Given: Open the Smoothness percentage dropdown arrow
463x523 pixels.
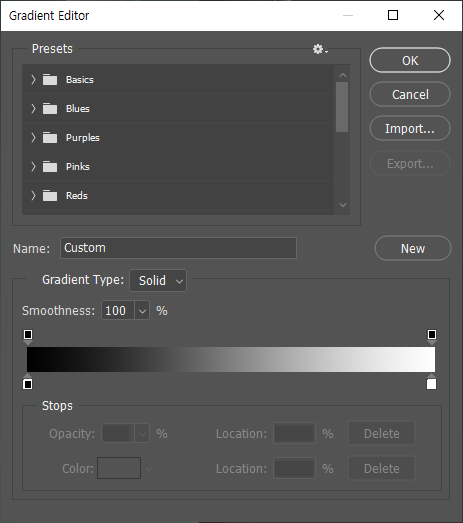Looking at the screenshot, I should click(142, 311).
